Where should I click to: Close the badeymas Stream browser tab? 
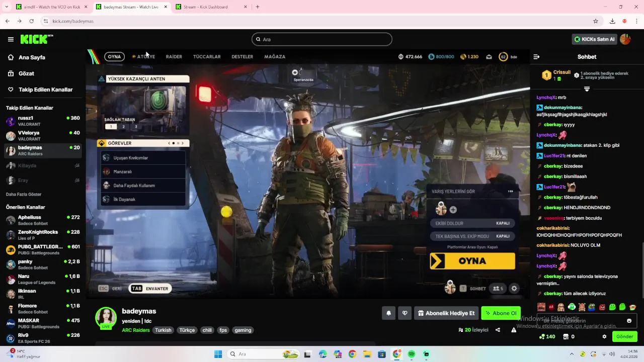[x=166, y=7]
